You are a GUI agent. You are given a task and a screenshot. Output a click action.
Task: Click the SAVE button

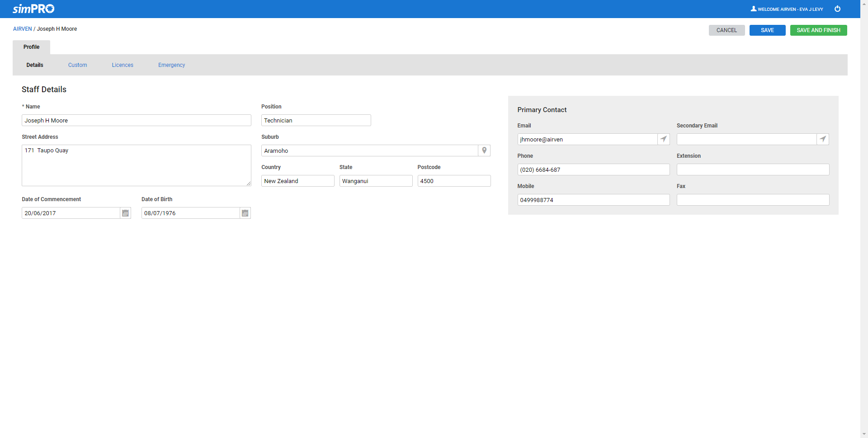pyautogui.click(x=767, y=30)
